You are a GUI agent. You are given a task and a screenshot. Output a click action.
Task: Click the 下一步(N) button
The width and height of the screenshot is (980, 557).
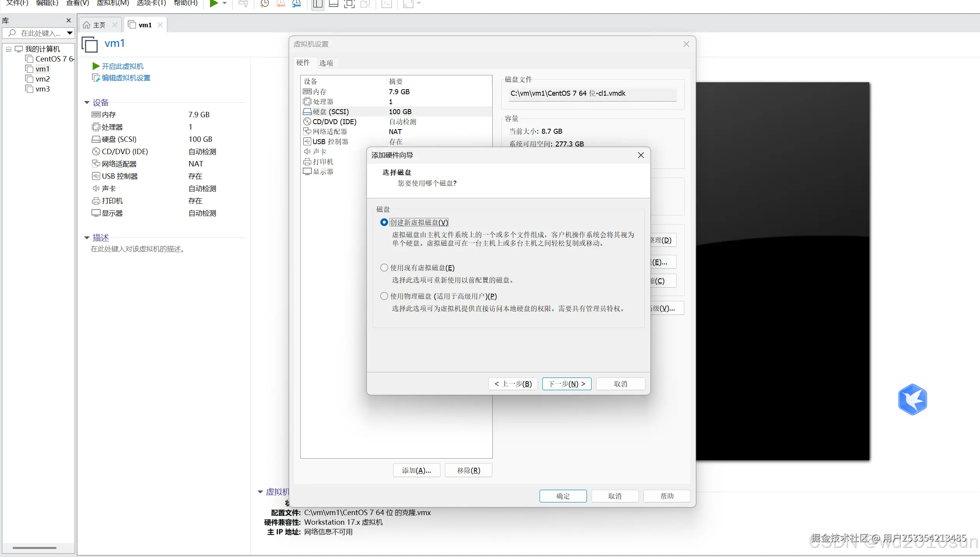click(x=567, y=384)
